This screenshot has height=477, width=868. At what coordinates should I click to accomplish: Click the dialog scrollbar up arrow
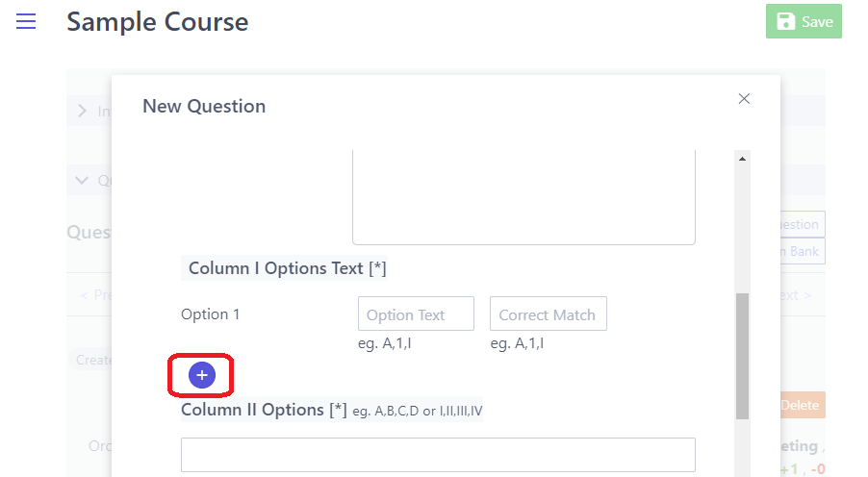pos(742,158)
